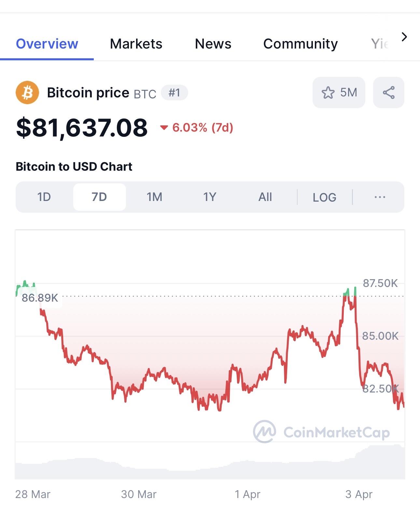Tap the orange Bitcoin logo icon
The width and height of the screenshot is (420, 528).
tap(27, 93)
